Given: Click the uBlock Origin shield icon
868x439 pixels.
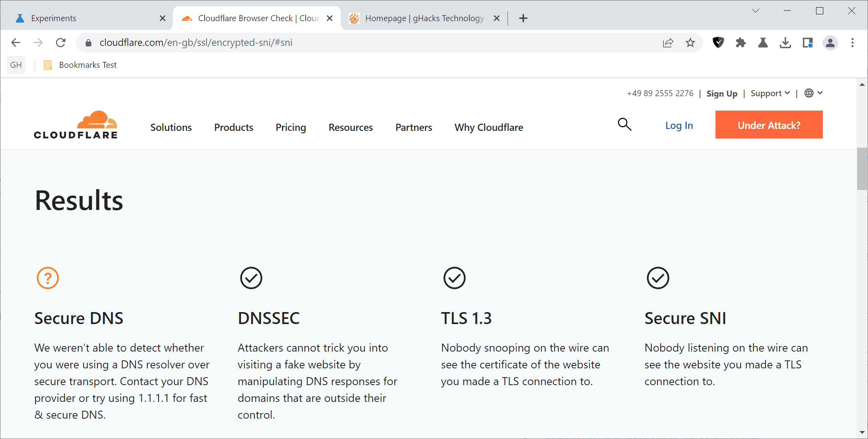Looking at the screenshot, I should click(x=719, y=43).
